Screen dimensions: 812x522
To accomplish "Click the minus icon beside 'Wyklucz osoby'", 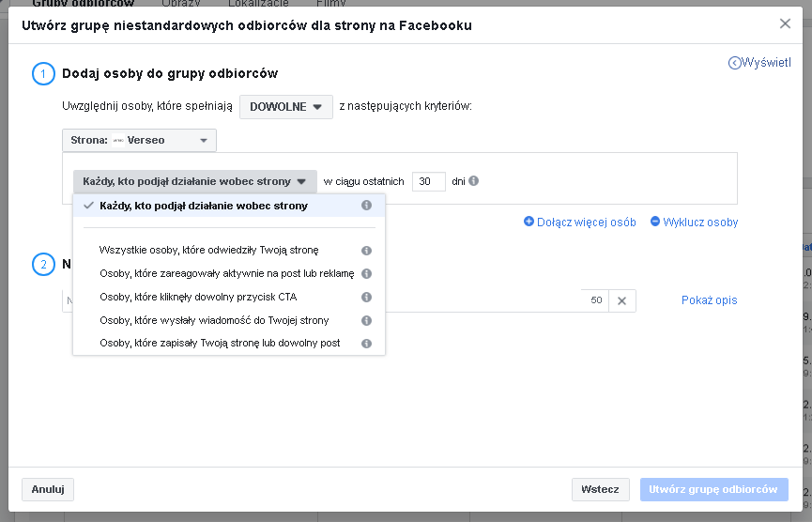I will (x=655, y=222).
